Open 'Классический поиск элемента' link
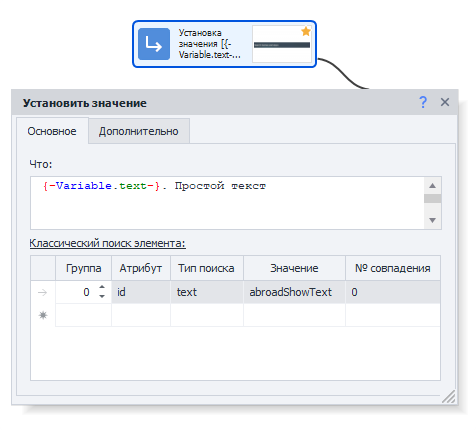The image size is (476, 430). (107, 243)
